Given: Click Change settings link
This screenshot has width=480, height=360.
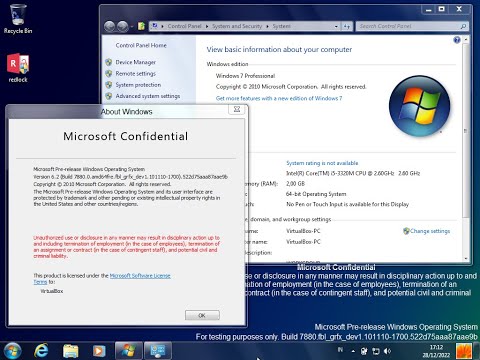Looking at the screenshot, I should pos(430,231).
